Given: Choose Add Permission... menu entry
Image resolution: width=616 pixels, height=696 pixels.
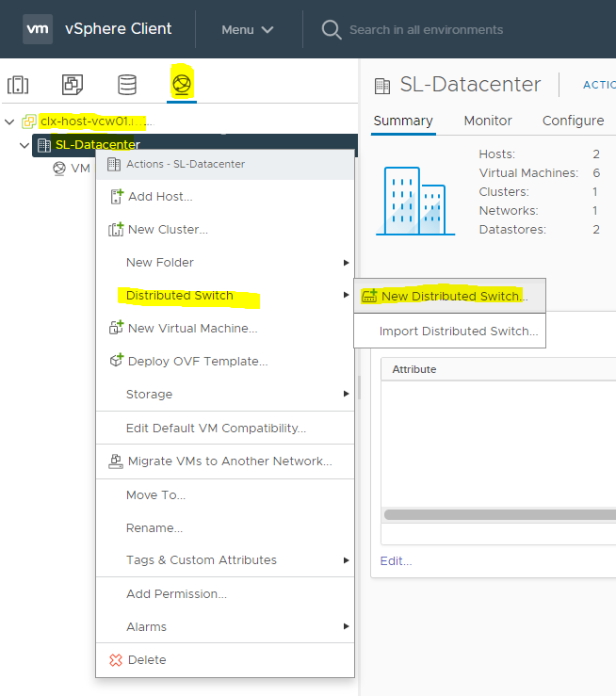Looking at the screenshot, I should [x=225, y=594].
